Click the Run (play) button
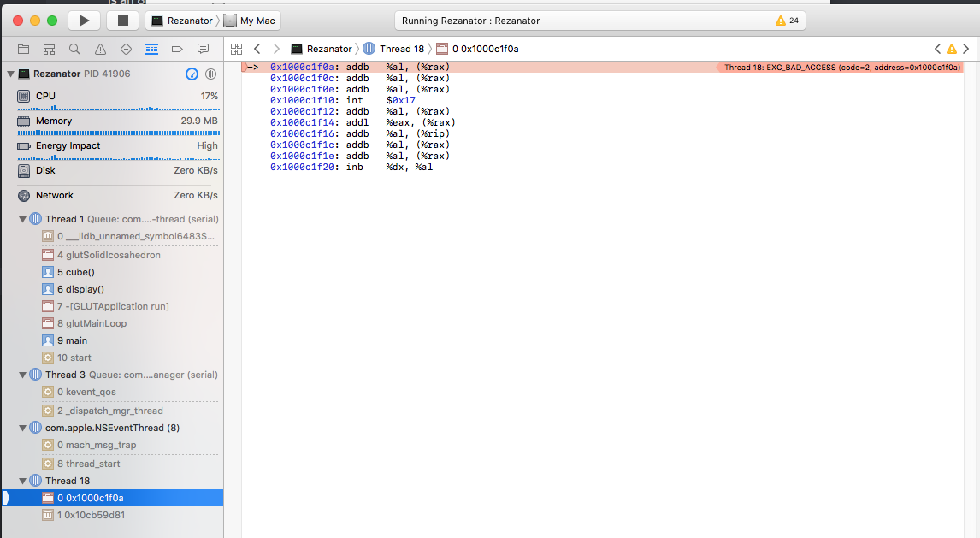This screenshot has width=980, height=538. [84, 21]
